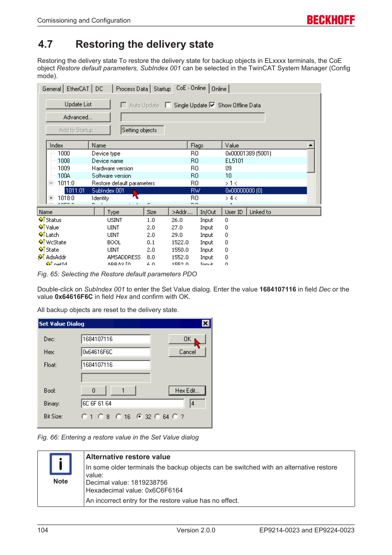This screenshot has height=555, width=392.
Task: Click the Hex input field
Action: tap(116, 352)
